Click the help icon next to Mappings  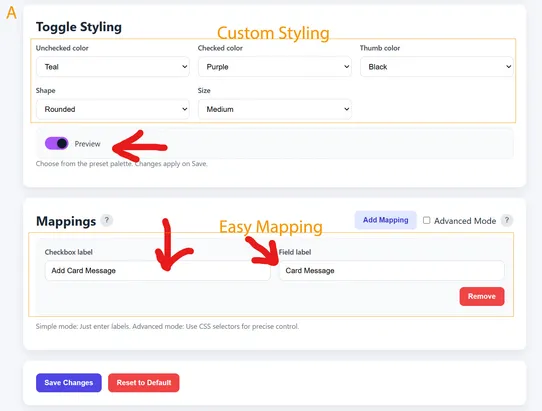[107, 220]
